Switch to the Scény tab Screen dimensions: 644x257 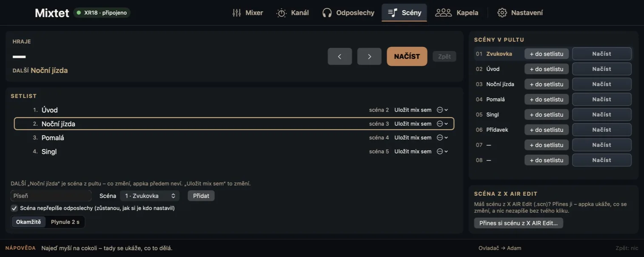pyautogui.click(x=404, y=13)
